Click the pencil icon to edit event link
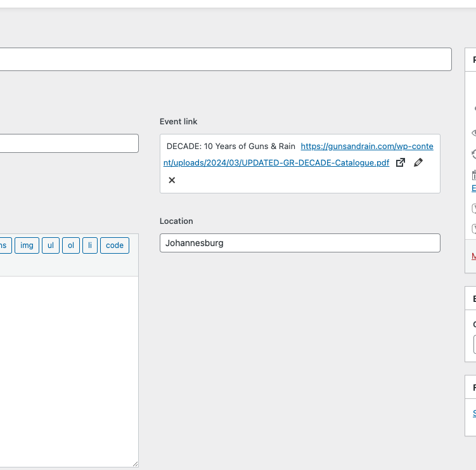This screenshot has height=470, width=476. (x=418, y=163)
